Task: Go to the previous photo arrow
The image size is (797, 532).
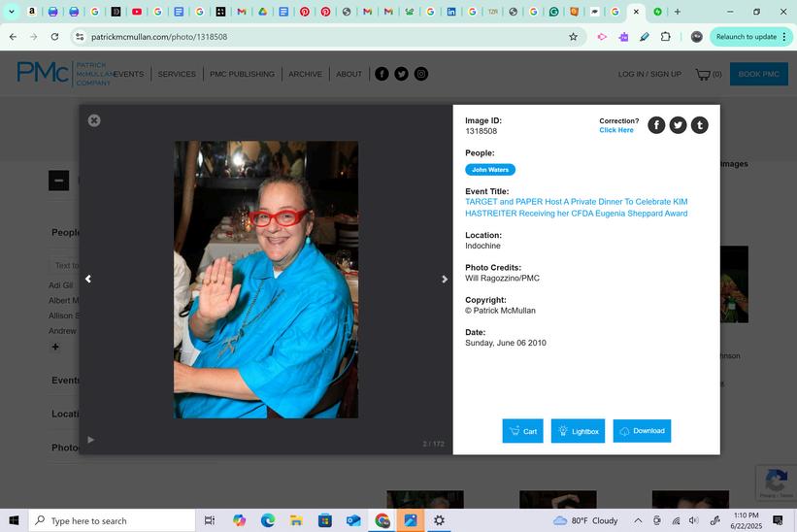Action: tap(88, 279)
